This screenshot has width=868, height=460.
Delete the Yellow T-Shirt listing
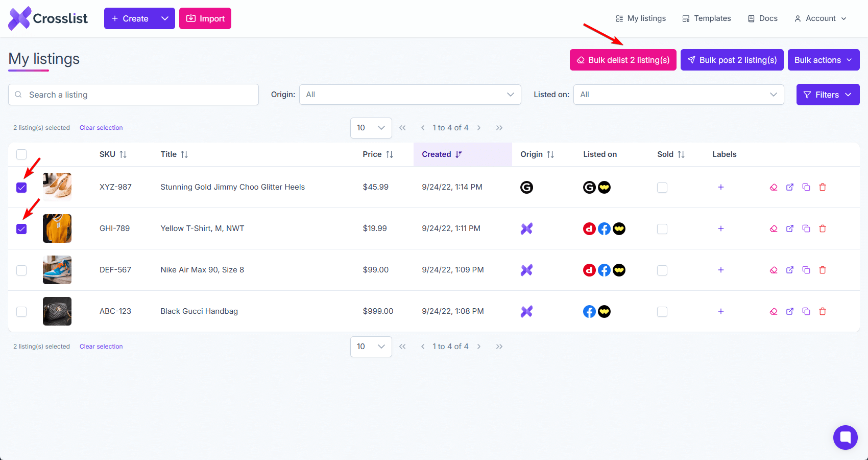coord(823,228)
